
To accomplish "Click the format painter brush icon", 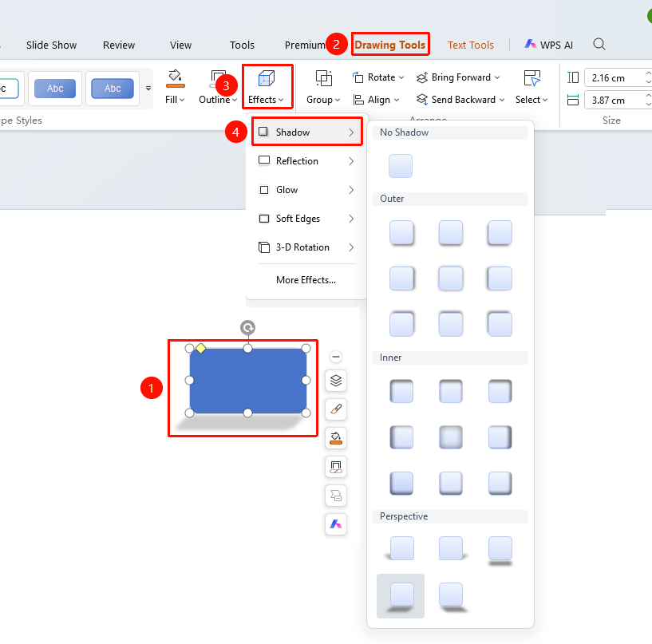I will point(336,409).
